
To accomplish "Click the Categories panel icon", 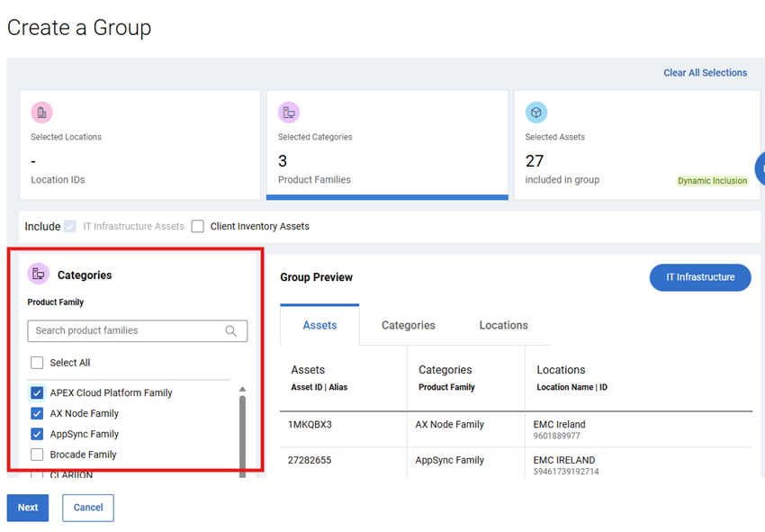I will coord(39,274).
